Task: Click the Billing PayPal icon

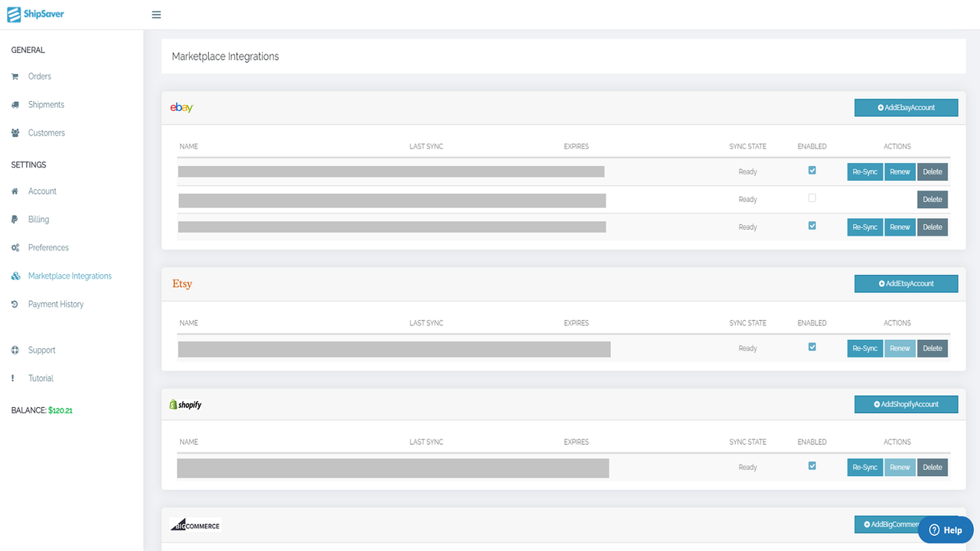Action: tap(15, 220)
